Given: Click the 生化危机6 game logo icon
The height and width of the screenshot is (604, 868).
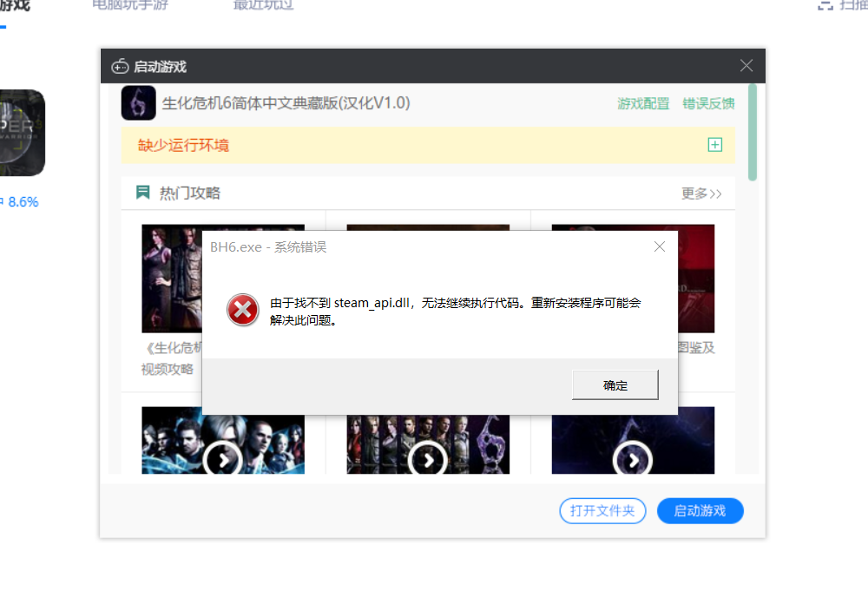Looking at the screenshot, I should tap(138, 103).
